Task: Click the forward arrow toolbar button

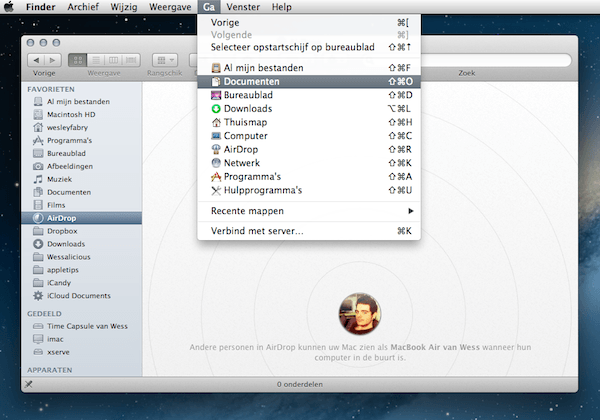Action: pyautogui.click(x=53, y=60)
